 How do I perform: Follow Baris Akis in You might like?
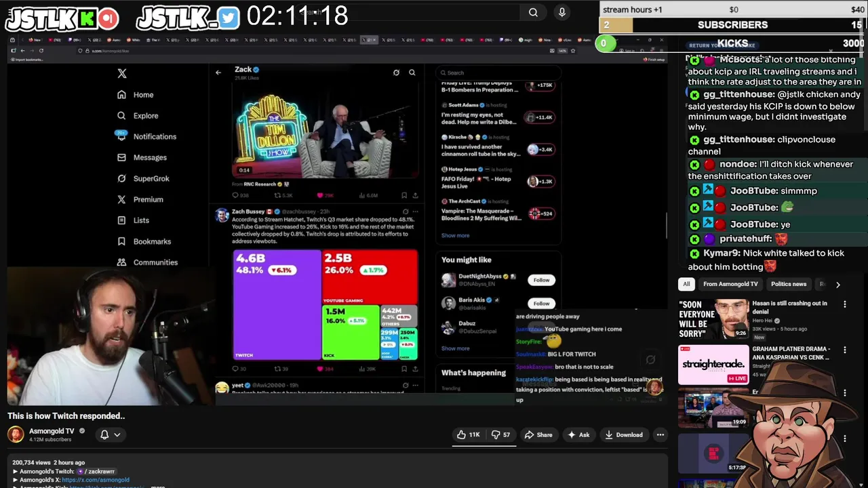541,303
